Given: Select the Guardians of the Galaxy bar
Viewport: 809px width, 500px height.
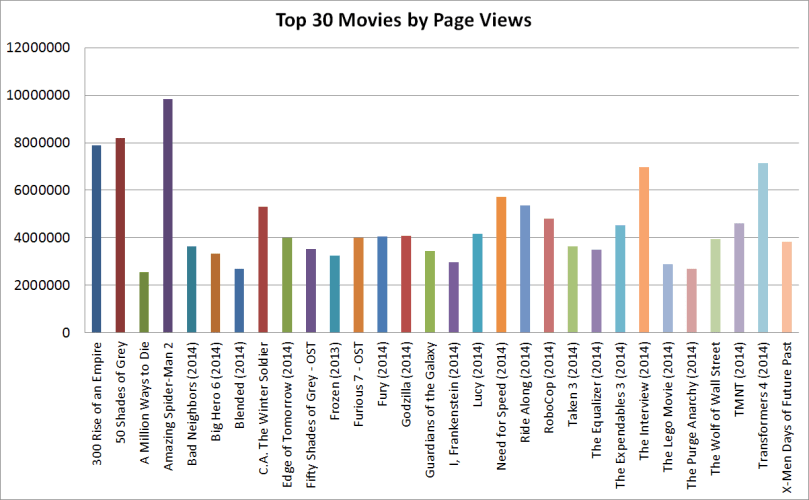Looking at the screenshot, I should click(430, 292).
